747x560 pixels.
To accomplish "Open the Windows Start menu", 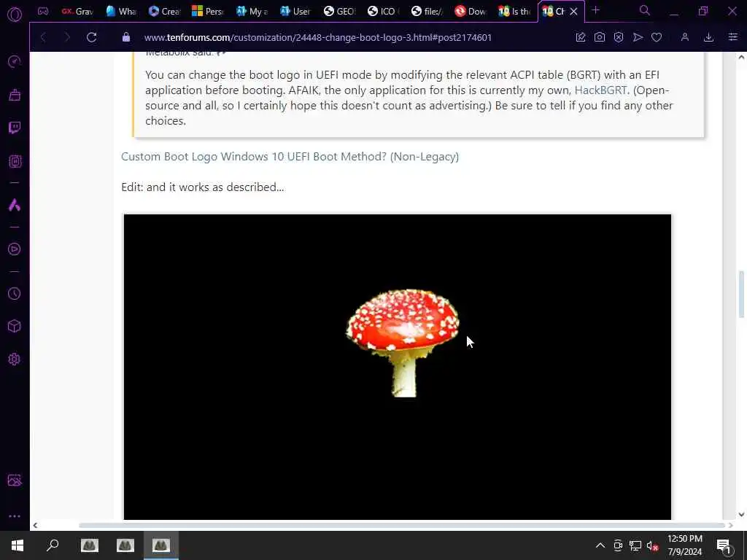I will click(x=18, y=545).
